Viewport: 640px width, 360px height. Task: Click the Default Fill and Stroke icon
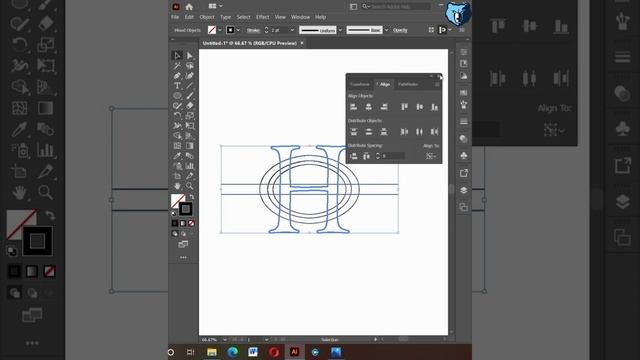174,213
